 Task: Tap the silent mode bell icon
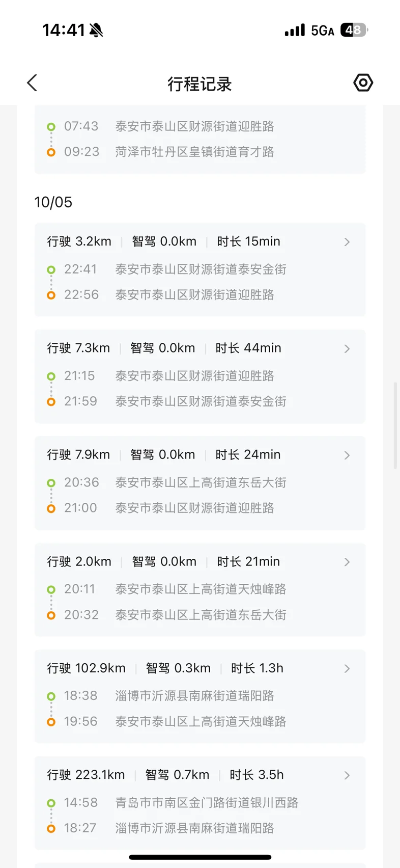point(96,31)
